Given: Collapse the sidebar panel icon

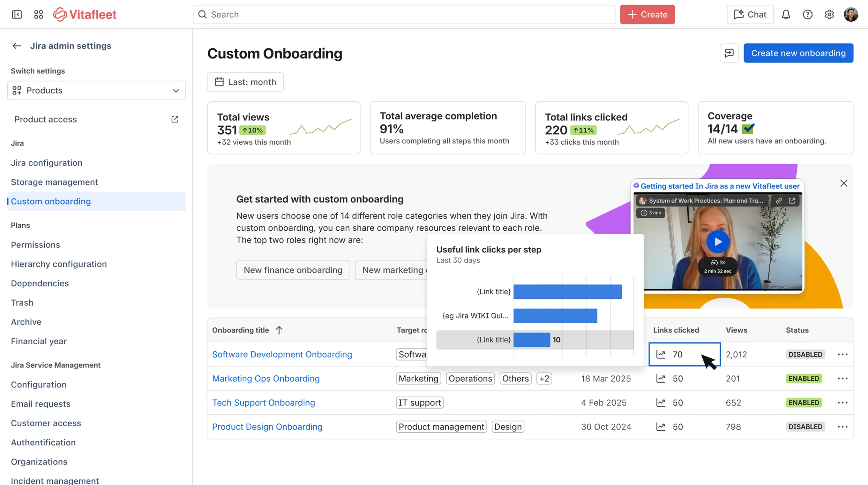Looking at the screenshot, I should click(x=17, y=14).
